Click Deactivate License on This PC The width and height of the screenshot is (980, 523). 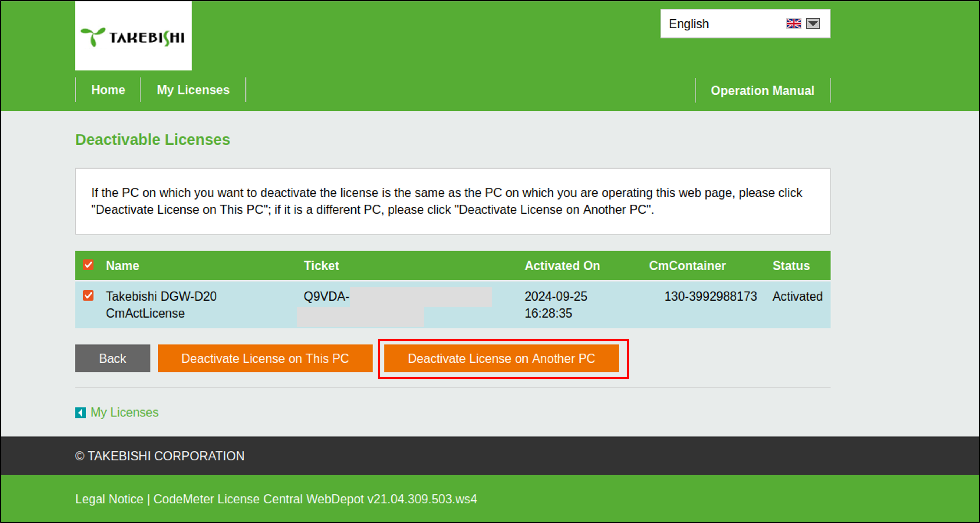tap(265, 358)
